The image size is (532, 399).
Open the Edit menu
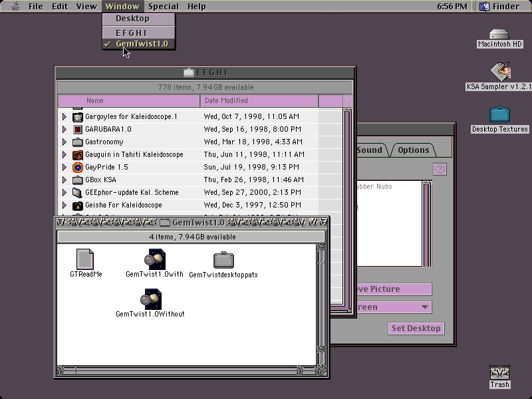(x=60, y=6)
